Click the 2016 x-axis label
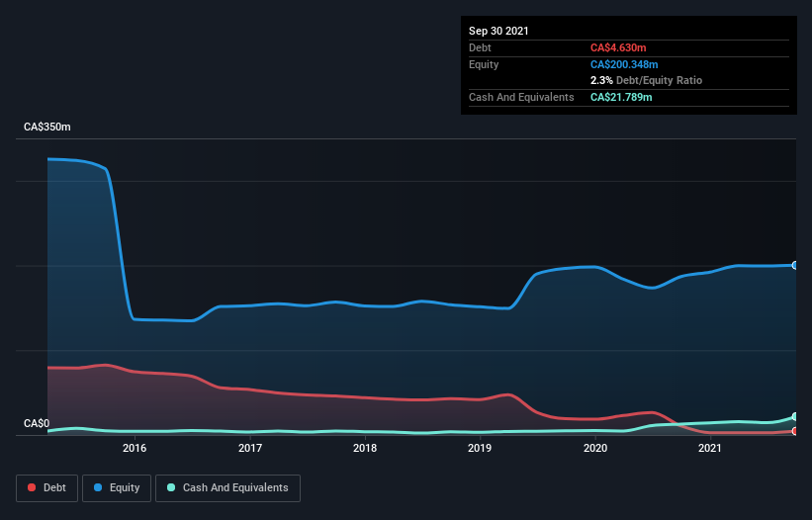Image resolution: width=812 pixels, height=520 pixels. (x=135, y=448)
